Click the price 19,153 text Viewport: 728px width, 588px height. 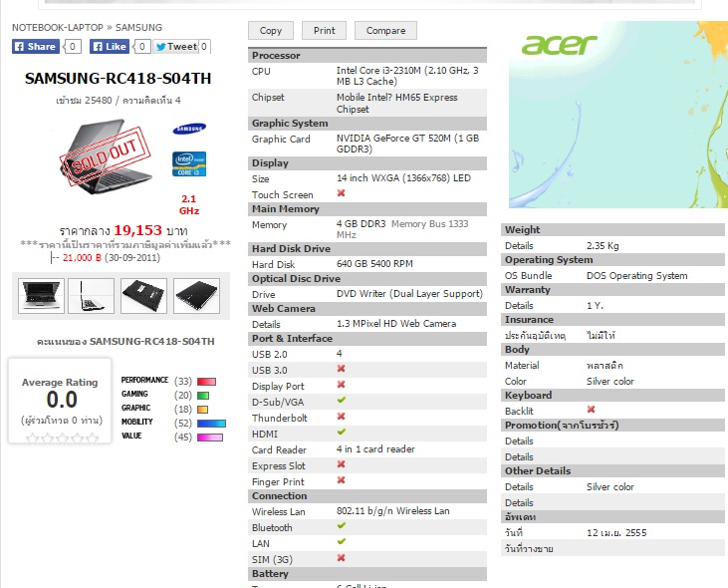137,230
